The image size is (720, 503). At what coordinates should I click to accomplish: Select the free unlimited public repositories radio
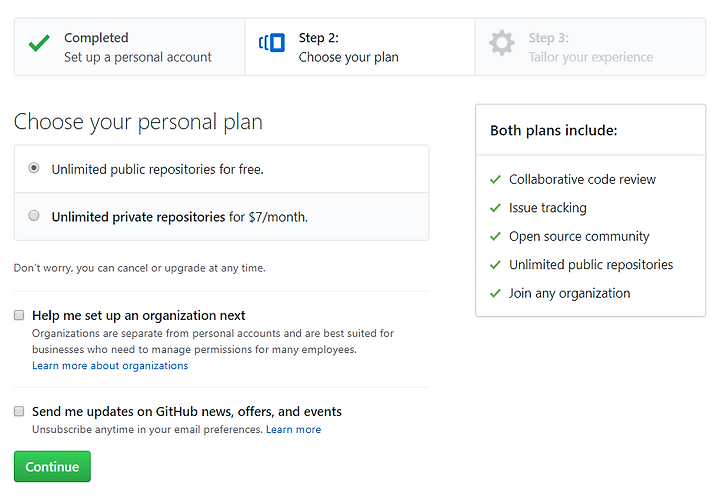[34, 168]
